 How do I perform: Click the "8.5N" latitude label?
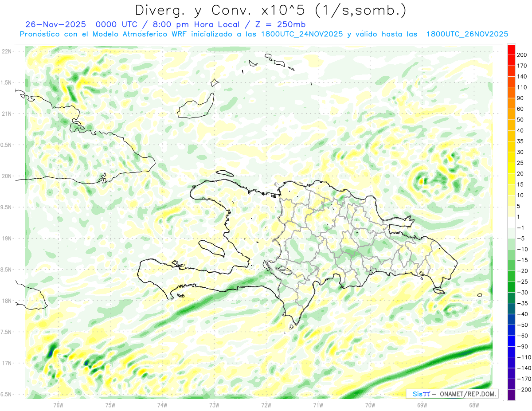[x=6, y=270]
